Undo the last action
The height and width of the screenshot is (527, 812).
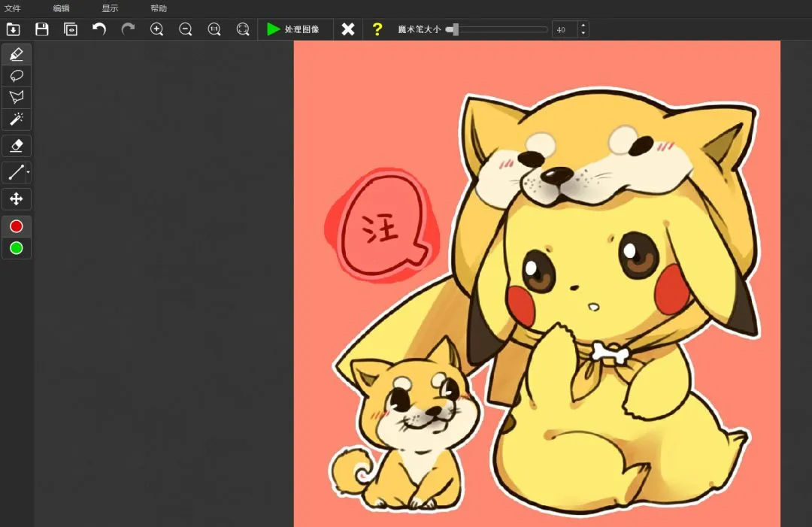tap(99, 29)
